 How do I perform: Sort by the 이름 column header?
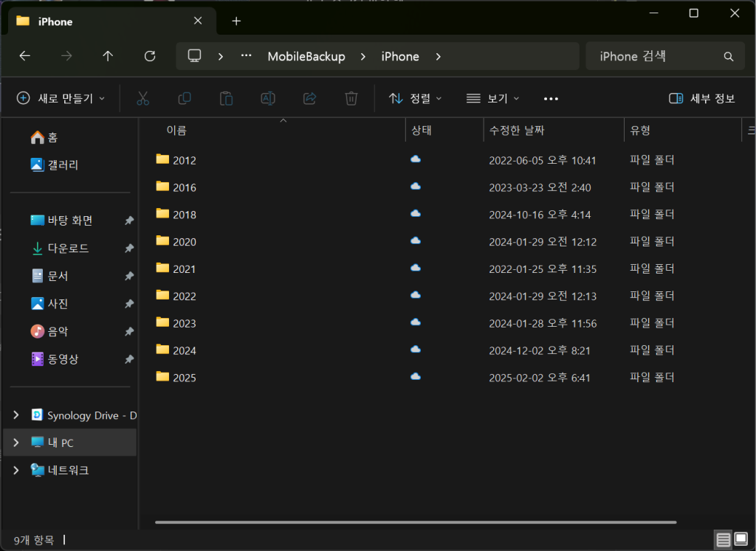tap(176, 131)
